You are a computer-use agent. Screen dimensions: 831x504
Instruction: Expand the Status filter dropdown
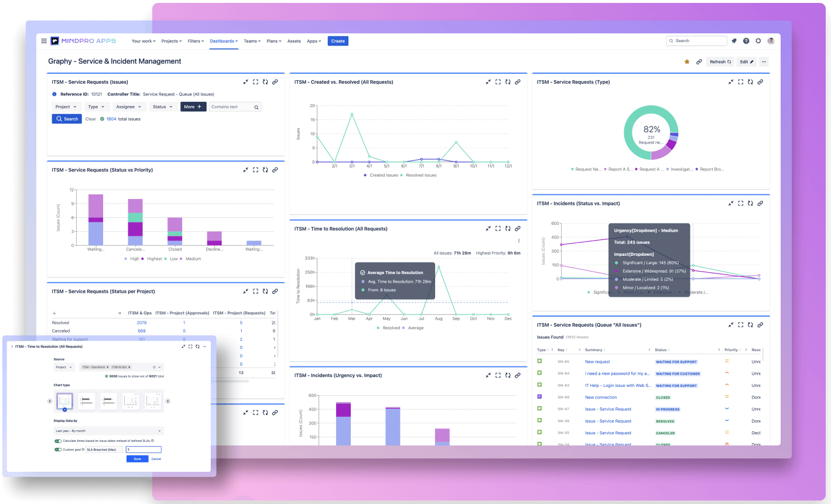[x=163, y=107]
